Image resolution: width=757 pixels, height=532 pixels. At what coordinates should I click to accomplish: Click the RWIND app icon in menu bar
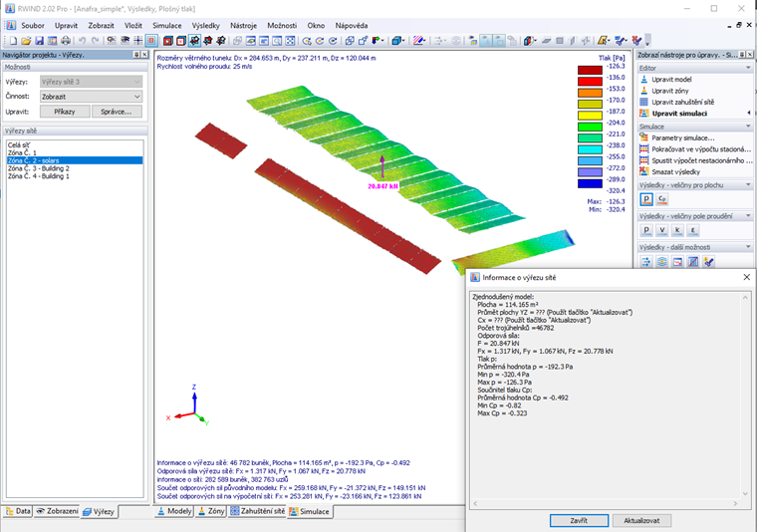pos(11,25)
